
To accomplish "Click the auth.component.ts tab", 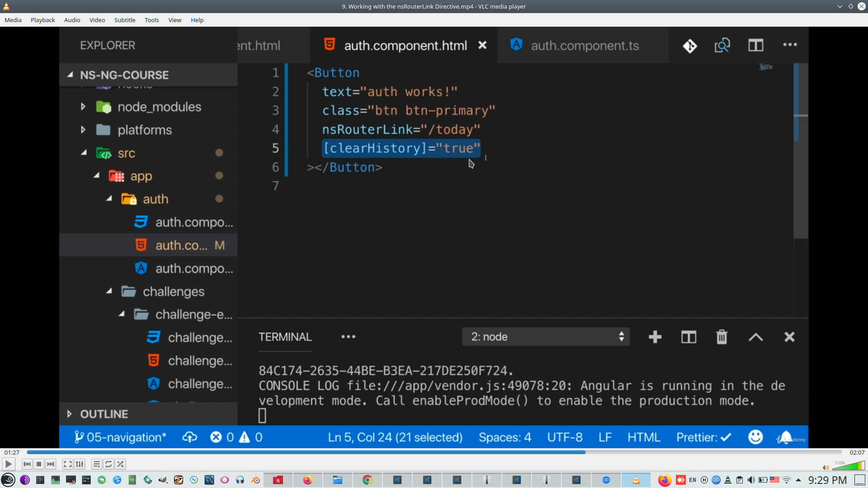I will (584, 46).
